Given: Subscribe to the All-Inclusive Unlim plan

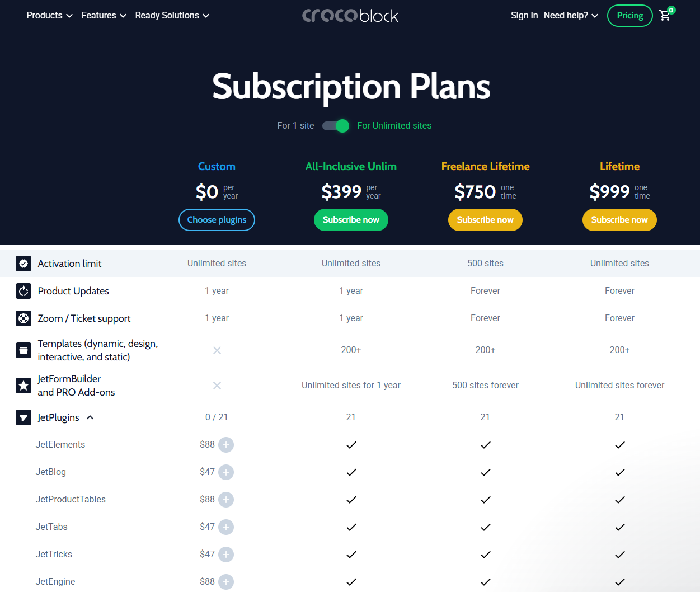Looking at the screenshot, I should [x=351, y=220].
